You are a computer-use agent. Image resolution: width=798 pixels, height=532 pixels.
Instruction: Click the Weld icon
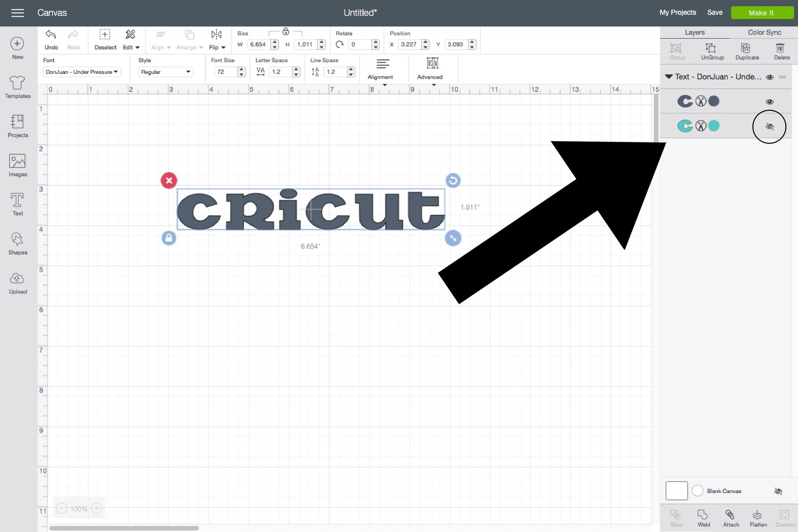703,516
